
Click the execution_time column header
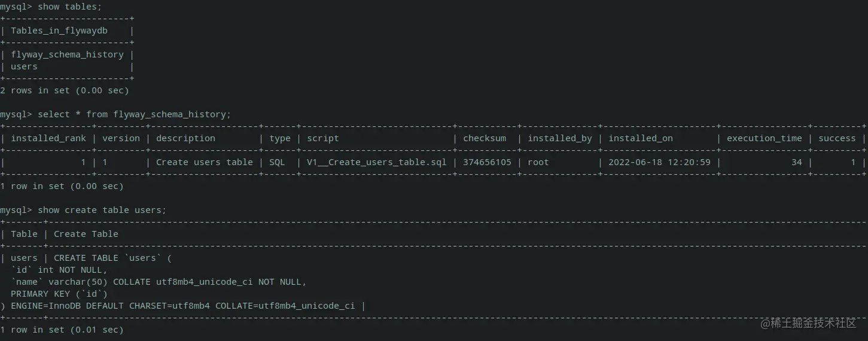765,138
